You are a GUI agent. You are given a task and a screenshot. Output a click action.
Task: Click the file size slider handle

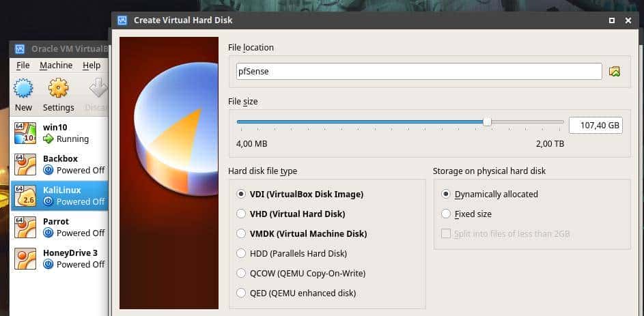487,122
